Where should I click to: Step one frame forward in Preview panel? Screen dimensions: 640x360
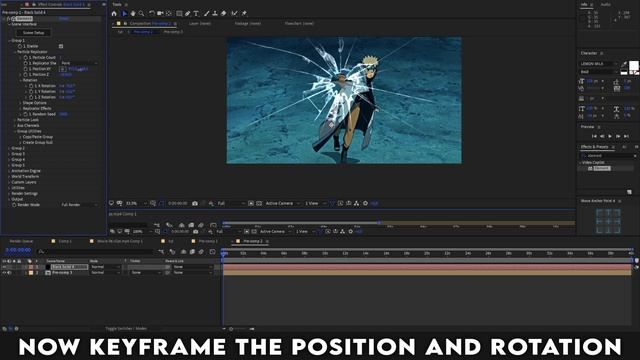tap(618, 136)
